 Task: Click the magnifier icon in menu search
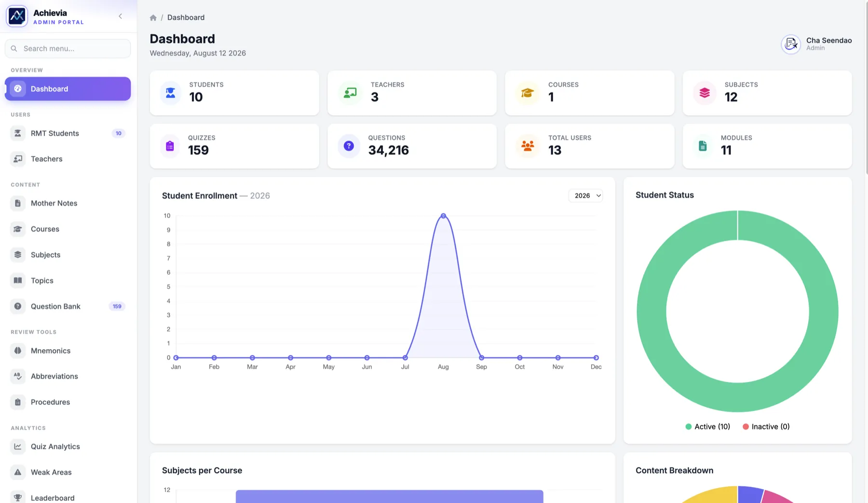[x=14, y=48]
